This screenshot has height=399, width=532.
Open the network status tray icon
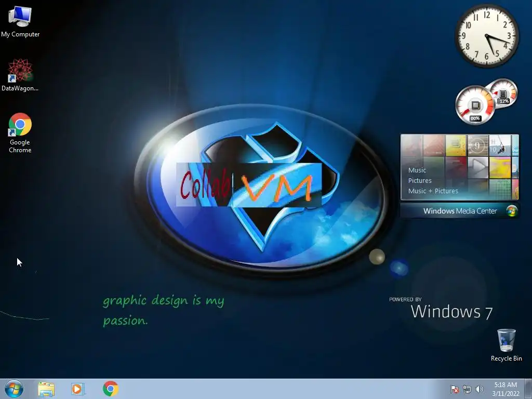click(467, 389)
